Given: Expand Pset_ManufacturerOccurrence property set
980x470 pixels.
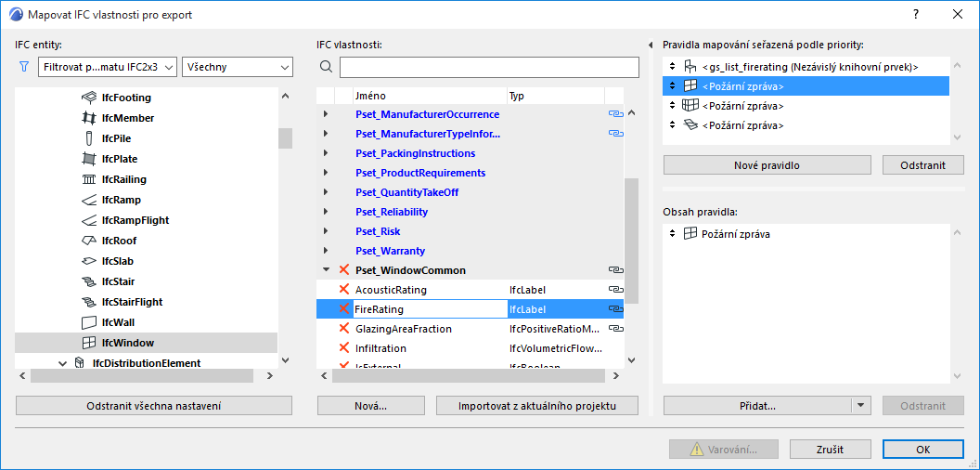Looking at the screenshot, I should tap(326, 114).
